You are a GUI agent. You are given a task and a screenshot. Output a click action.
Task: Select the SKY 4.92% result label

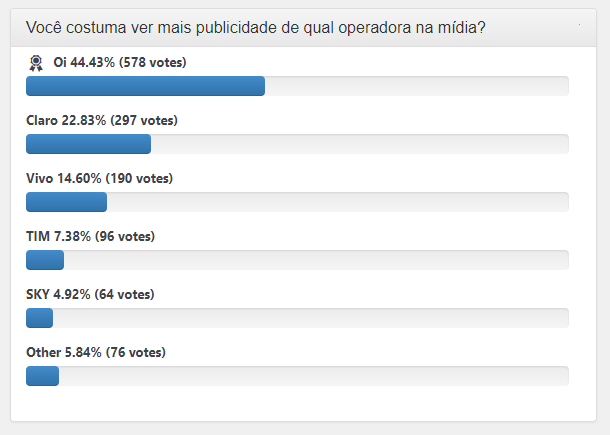[x=90, y=295]
